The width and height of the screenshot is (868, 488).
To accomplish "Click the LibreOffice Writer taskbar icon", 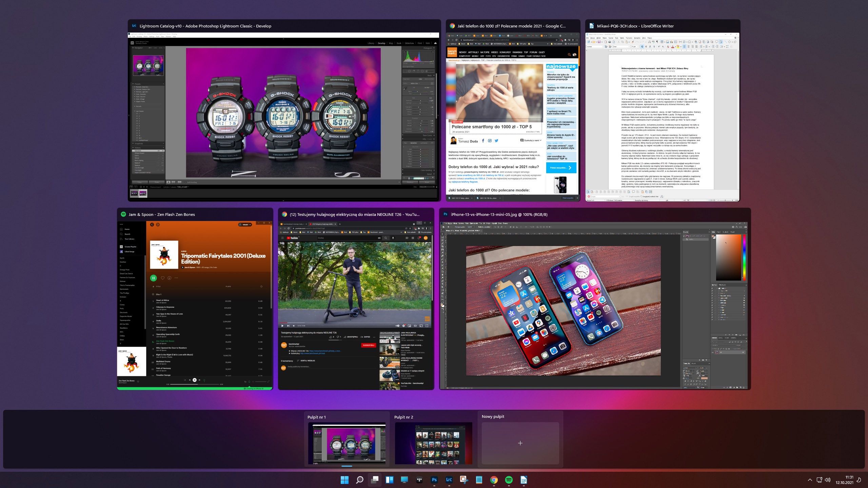I will (524, 480).
